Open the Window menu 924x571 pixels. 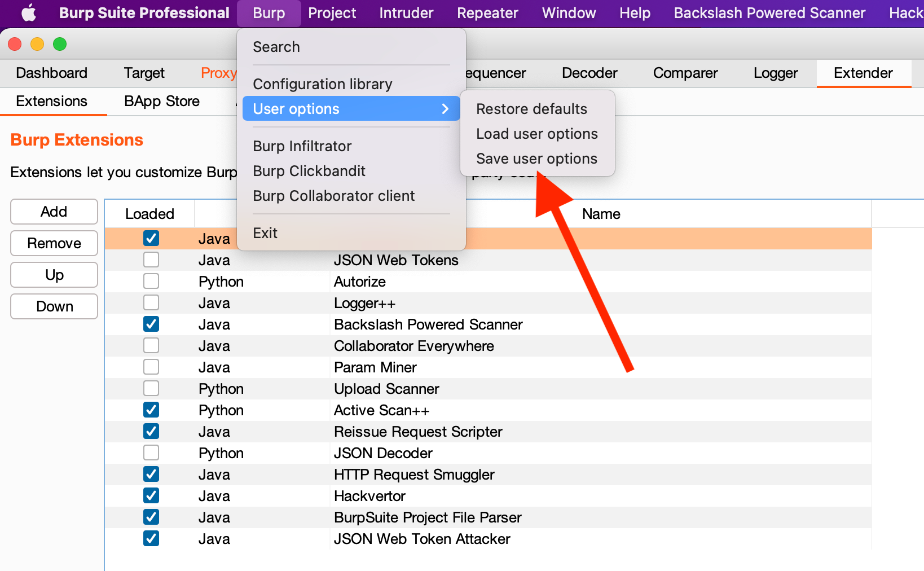tap(569, 13)
